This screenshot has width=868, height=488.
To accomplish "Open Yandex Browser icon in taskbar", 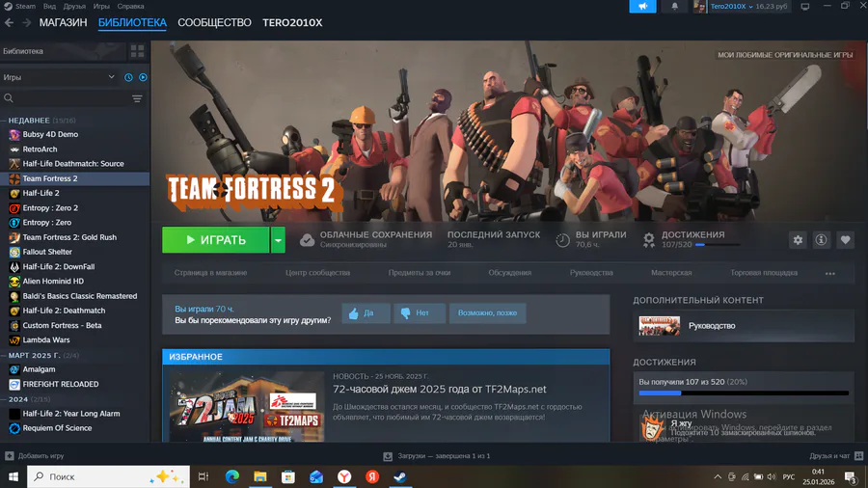I will (x=344, y=476).
